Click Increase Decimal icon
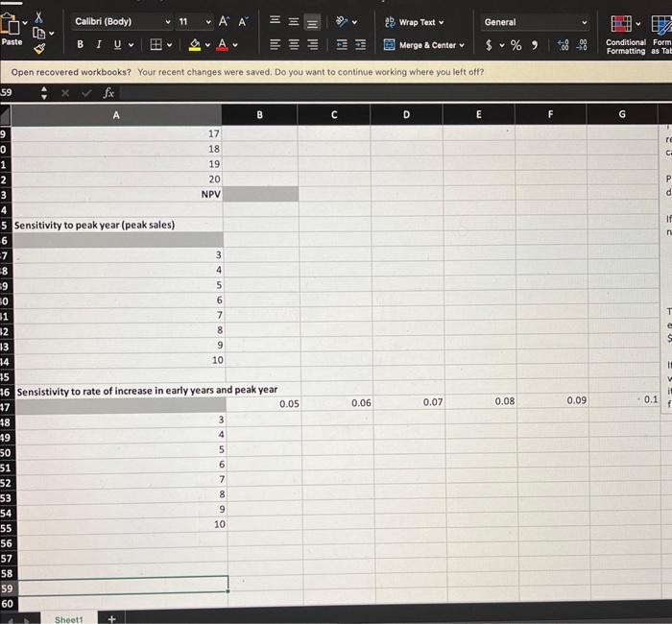Image resolution: width=672 pixels, height=624 pixels. point(563,45)
